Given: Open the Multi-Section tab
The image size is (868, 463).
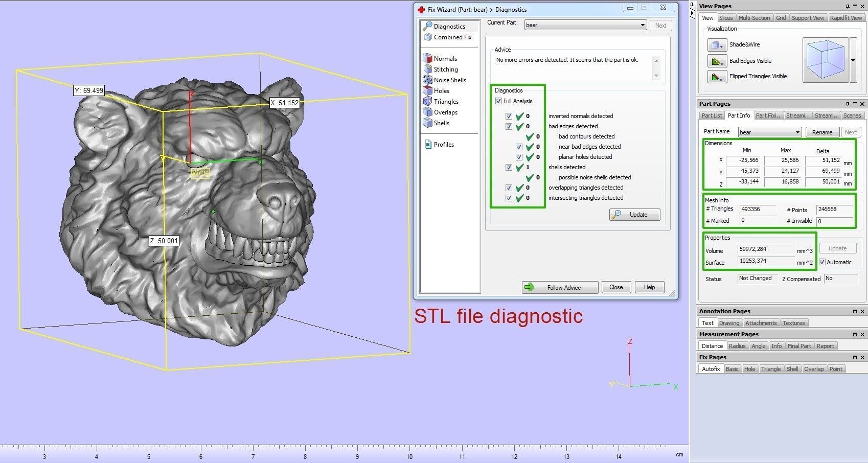Looking at the screenshot, I should pos(754,18).
